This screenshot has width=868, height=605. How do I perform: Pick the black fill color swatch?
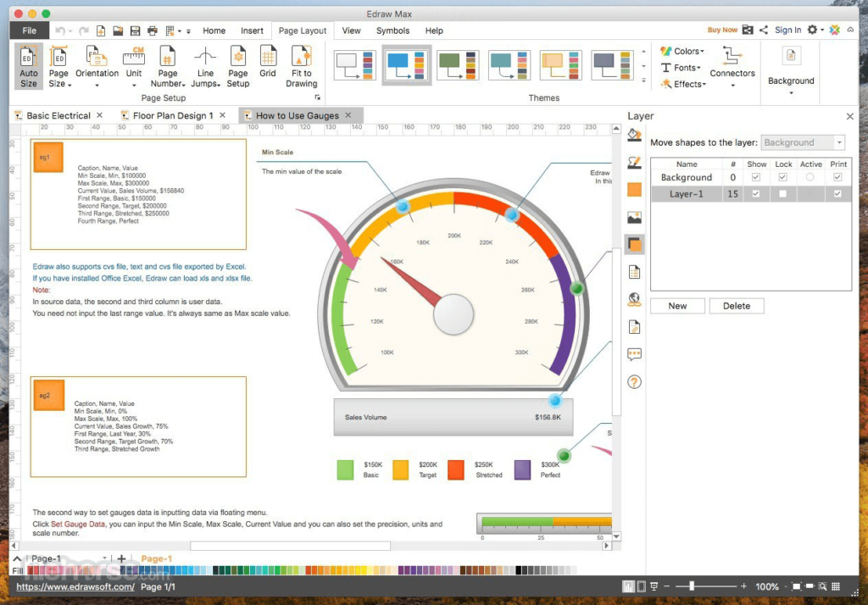[x=518, y=570]
